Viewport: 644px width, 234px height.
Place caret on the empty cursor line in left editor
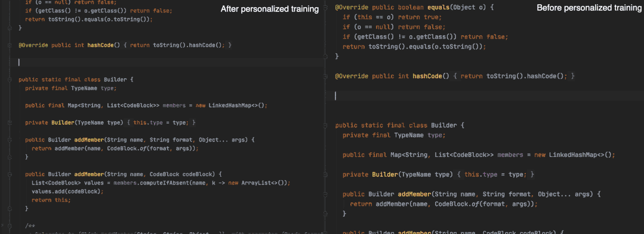click(x=164, y=63)
